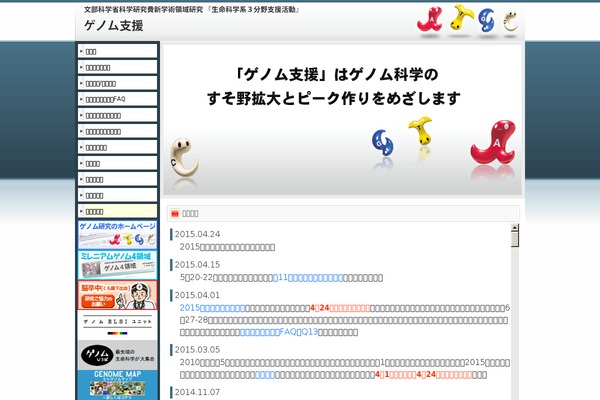This screenshot has width=600, height=400.
Task: Click the red icon in the news section header
Action: (175, 214)
